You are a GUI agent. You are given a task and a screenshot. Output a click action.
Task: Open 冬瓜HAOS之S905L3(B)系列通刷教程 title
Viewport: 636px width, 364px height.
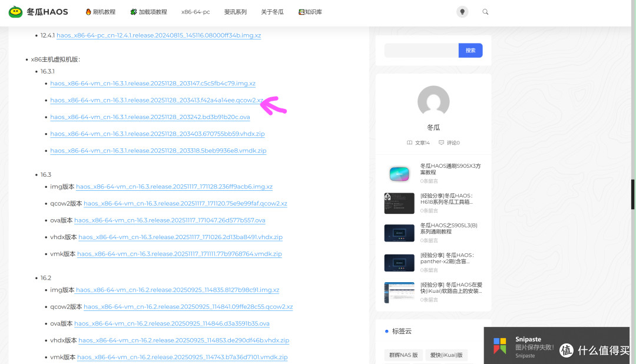(x=449, y=229)
